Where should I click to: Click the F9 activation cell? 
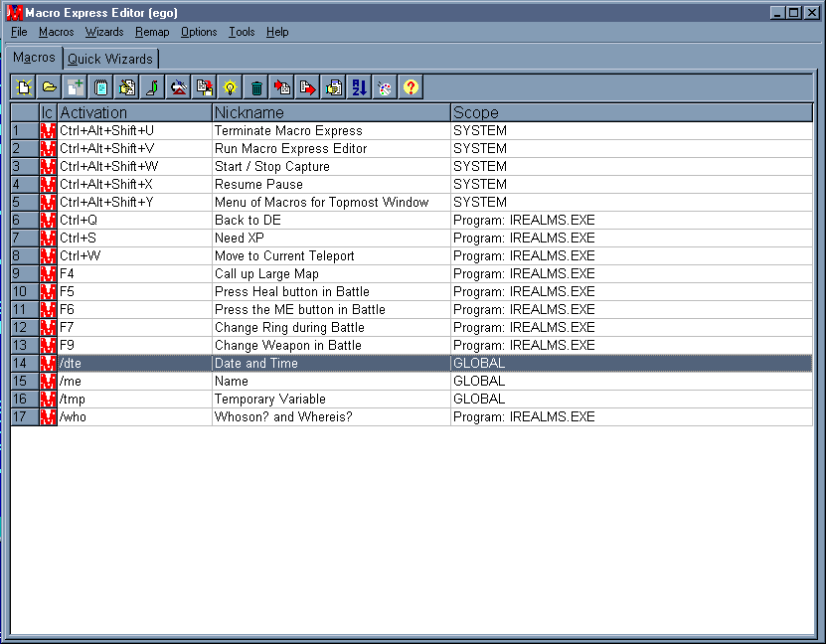click(x=135, y=346)
